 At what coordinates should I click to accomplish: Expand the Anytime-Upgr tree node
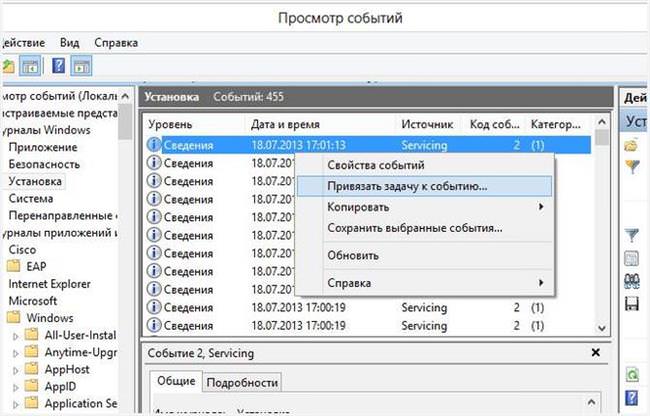pos(16,353)
